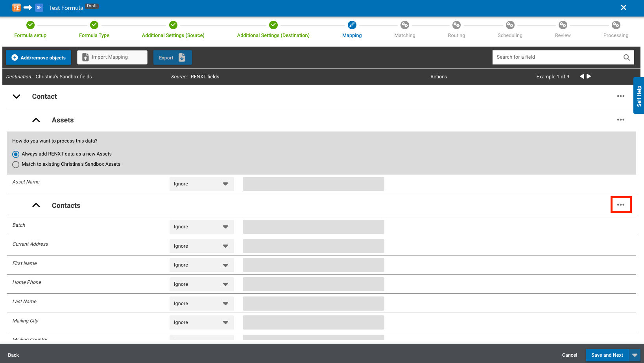Click the Search for a field box
The width and height of the screenshot is (644, 363).
click(x=555, y=57)
